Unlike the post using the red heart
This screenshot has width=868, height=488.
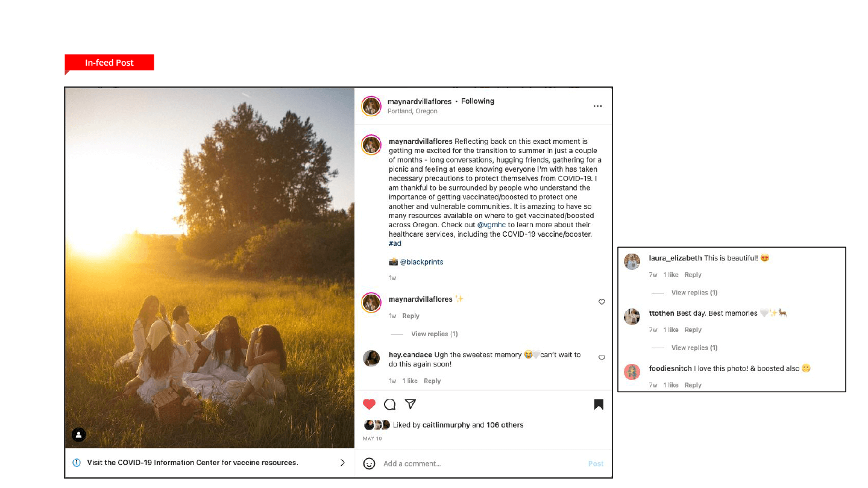click(370, 404)
